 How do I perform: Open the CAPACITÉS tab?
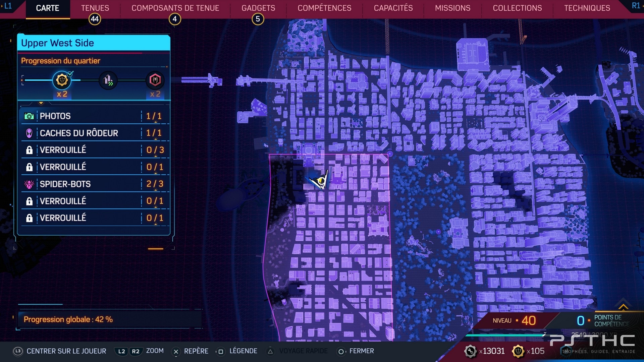(393, 8)
